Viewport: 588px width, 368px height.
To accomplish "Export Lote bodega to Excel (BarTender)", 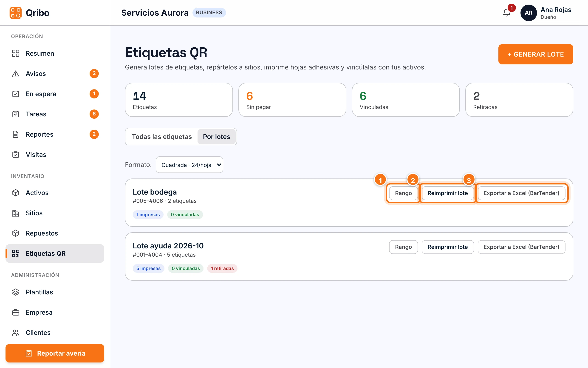I will coord(521,193).
